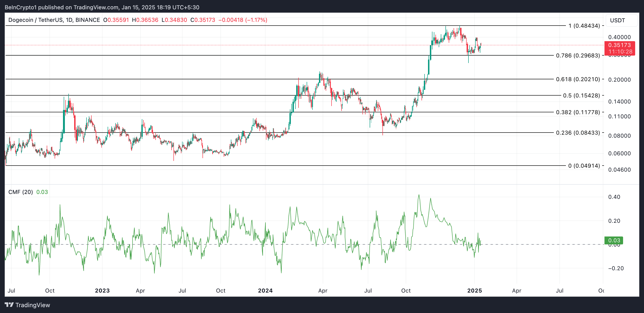Click the TradingView brand text link

click(x=33, y=305)
